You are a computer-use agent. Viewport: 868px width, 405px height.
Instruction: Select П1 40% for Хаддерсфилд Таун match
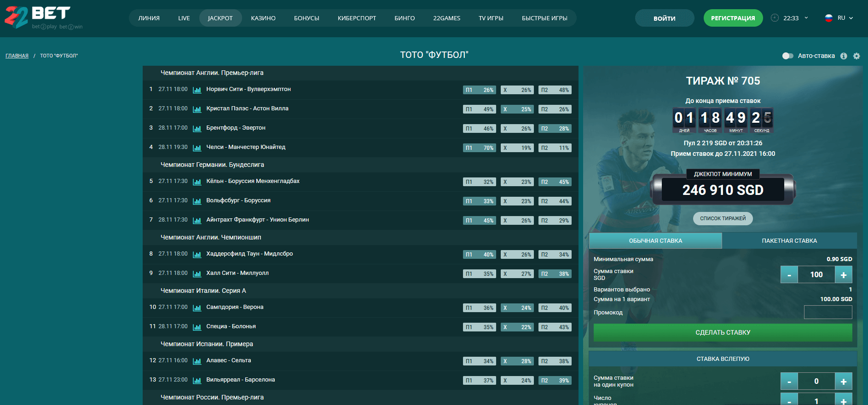click(x=480, y=255)
